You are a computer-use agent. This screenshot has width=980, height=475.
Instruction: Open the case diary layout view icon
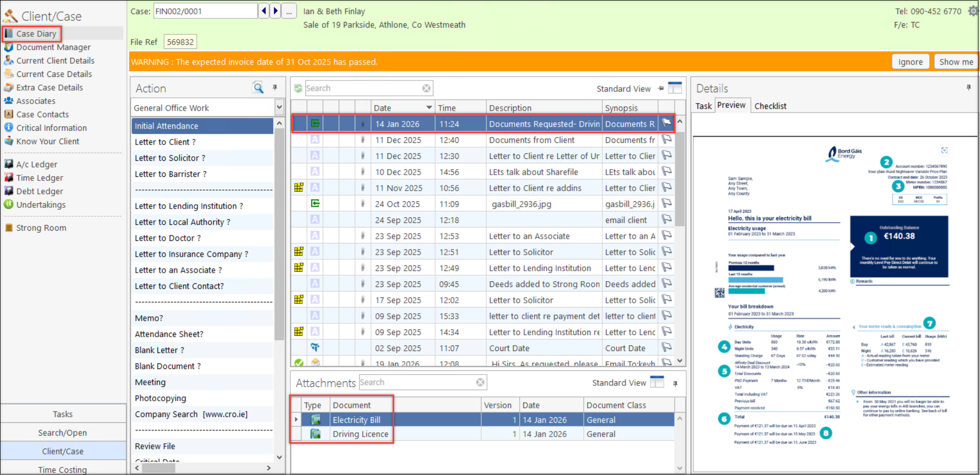tap(675, 88)
